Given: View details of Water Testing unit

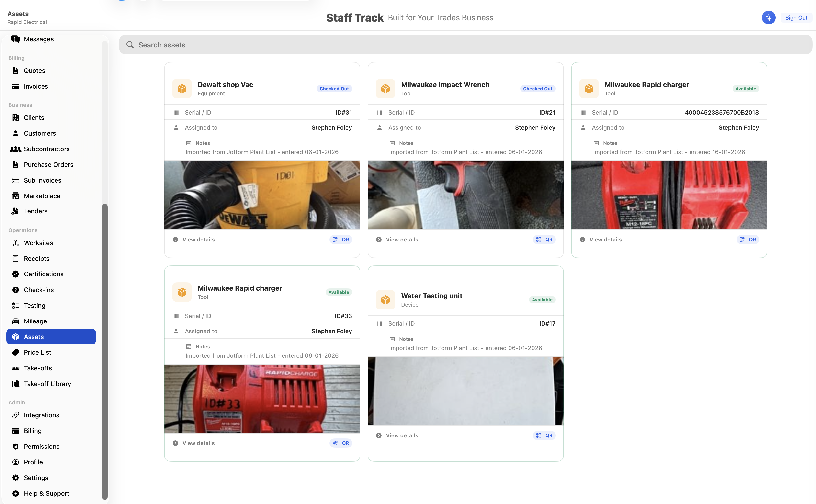Looking at the screenshot, I should tap(397, 436).
